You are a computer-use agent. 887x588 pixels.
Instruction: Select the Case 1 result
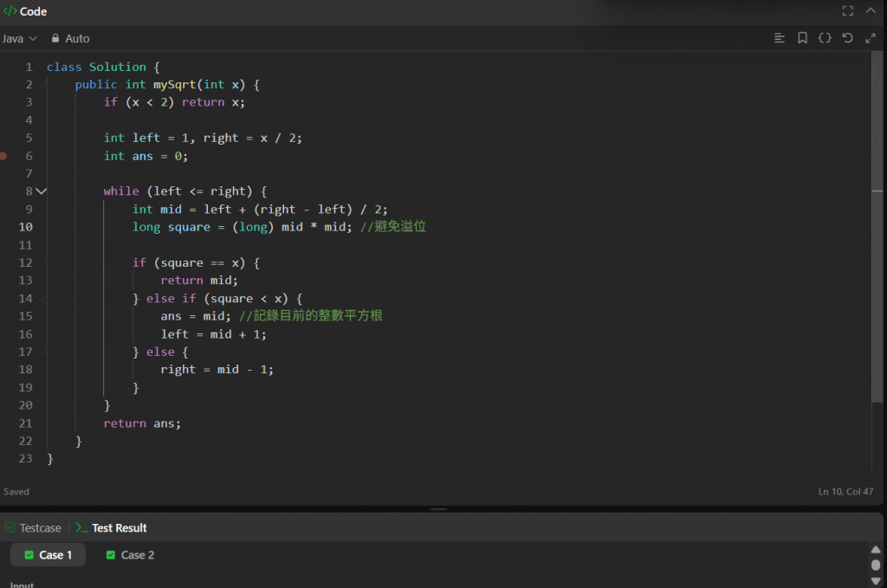[x=49, y=554]
